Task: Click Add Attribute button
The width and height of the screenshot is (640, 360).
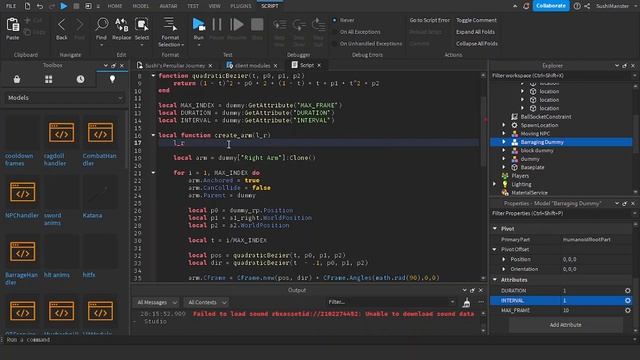Action: pos(565,325)
